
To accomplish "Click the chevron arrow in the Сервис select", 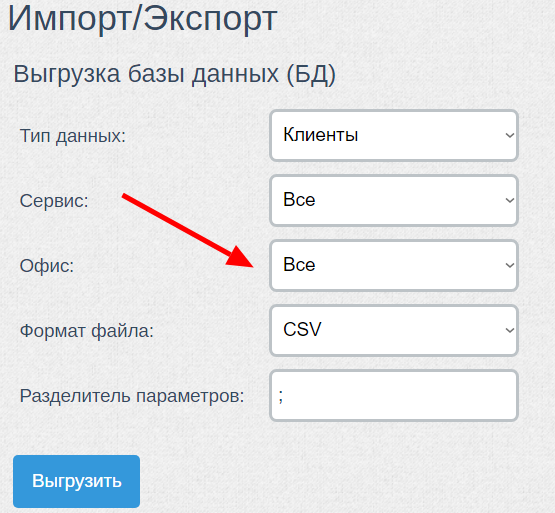I will coord(510,200).
